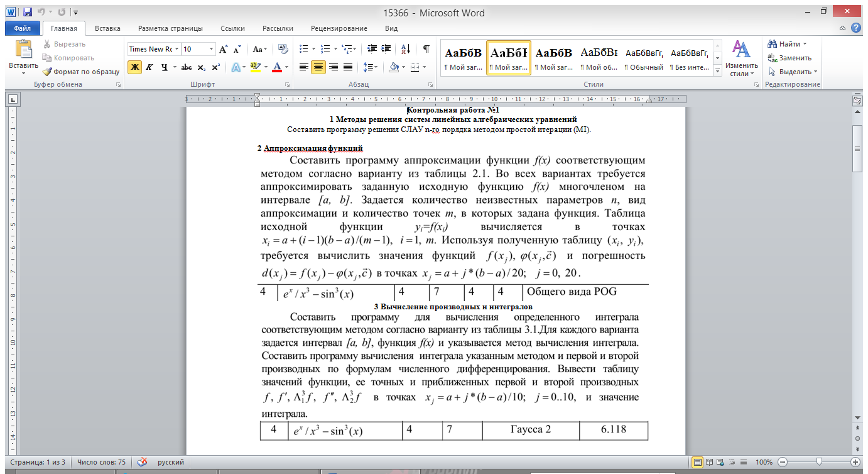This screenshot has height=474, width=868.
Task: Apply the red font color
Action: click(x=277, y=67)
